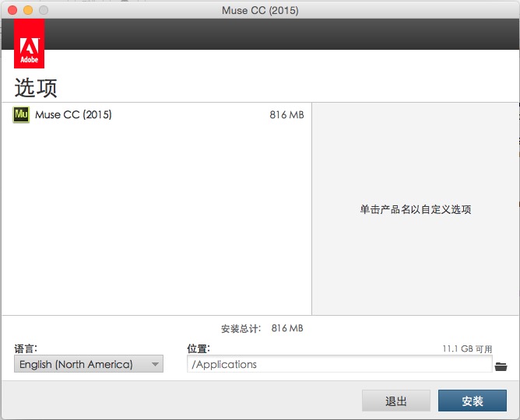
Task: Click the Adobe logo icon
Action: click(x=29, y=44)
